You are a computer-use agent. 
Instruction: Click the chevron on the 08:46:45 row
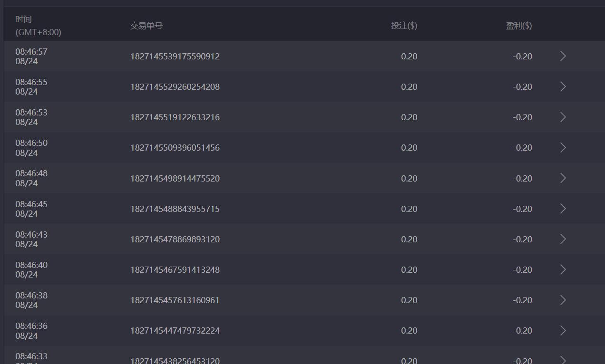563,209
